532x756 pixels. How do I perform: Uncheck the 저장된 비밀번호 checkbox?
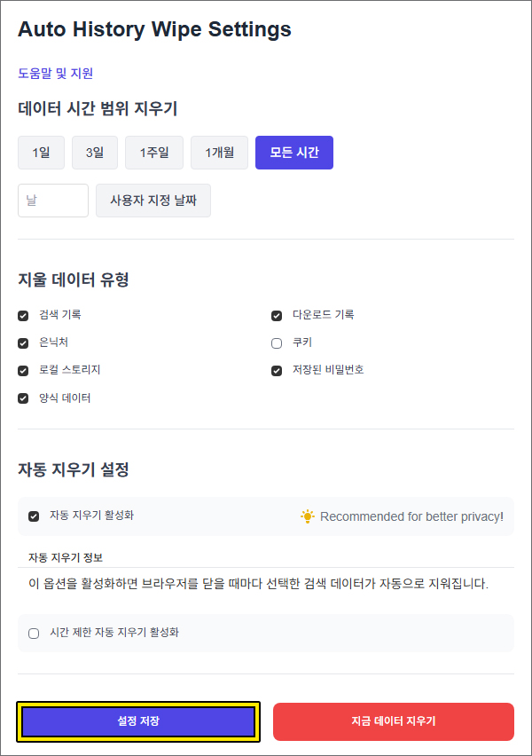(277, 371)
